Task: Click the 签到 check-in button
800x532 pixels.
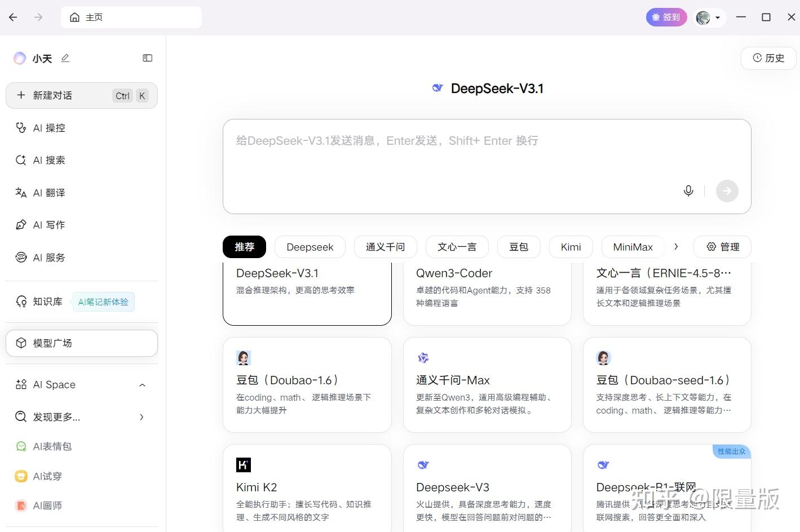Action: click(666, 17)
